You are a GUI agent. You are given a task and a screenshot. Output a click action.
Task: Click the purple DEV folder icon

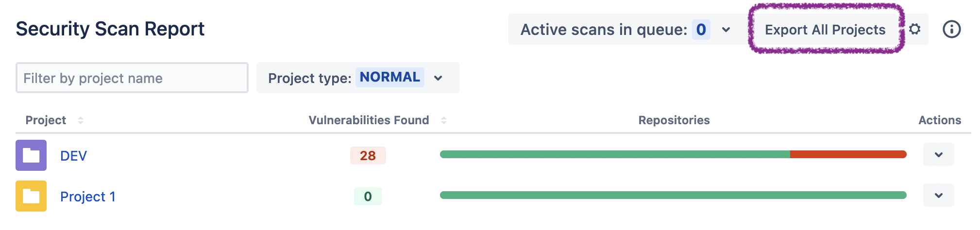[31, 155]
